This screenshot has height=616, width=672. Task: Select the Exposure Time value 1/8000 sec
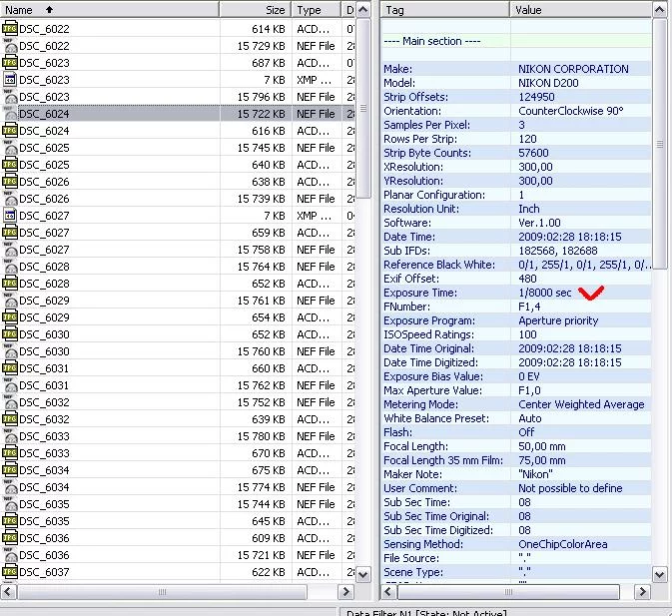[545, 293]
